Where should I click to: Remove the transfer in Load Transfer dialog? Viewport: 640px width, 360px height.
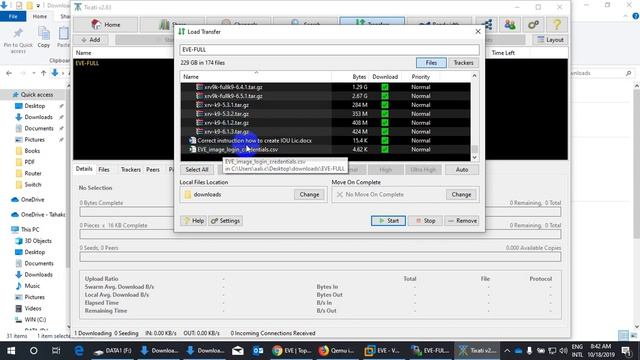(x=462, y=221)
